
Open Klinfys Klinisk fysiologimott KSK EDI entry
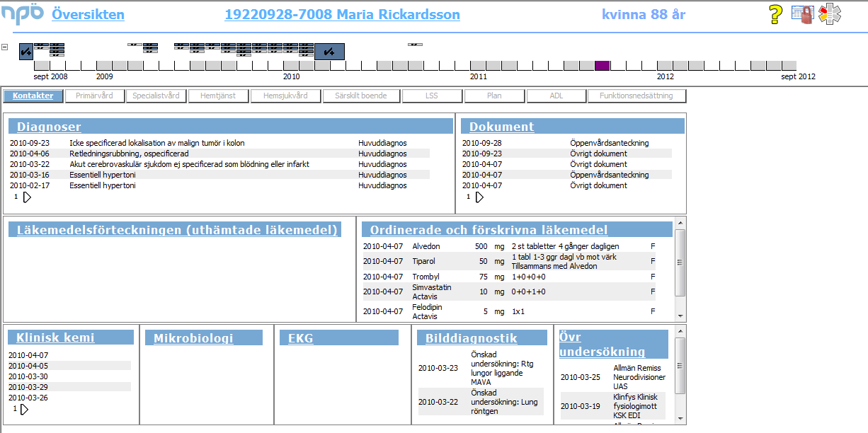coord(613,406)
